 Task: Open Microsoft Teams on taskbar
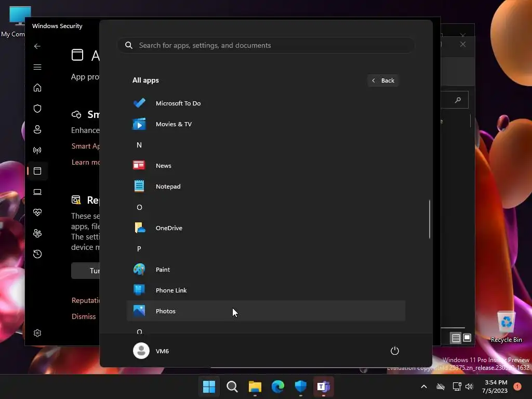(x=324, y=387)
